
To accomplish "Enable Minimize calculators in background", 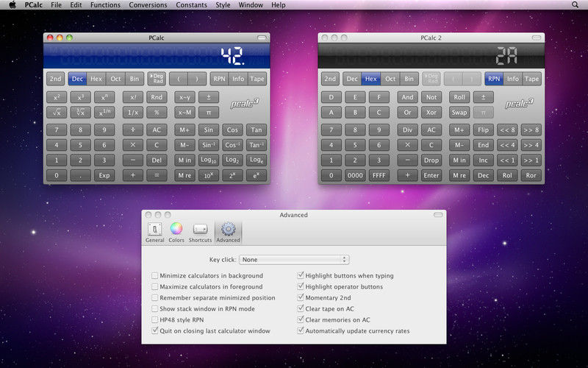I will coord(154,275).
